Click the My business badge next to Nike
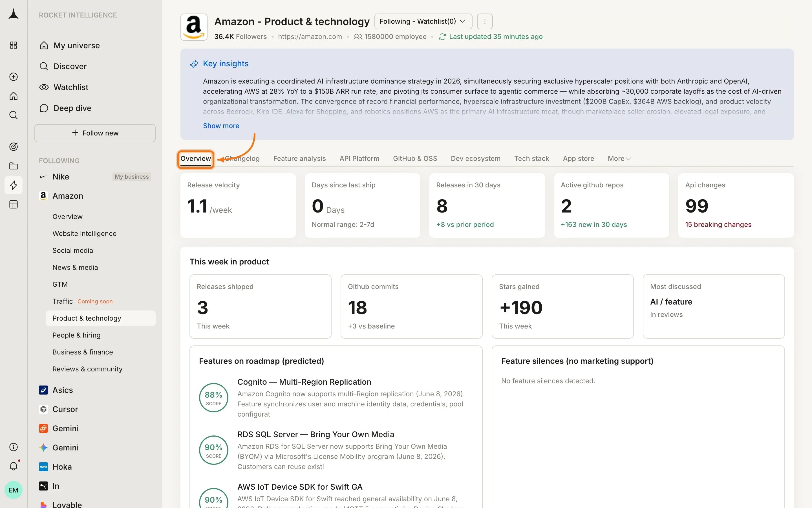The width and height of the screenshot is (812, 508). [132, 177]
